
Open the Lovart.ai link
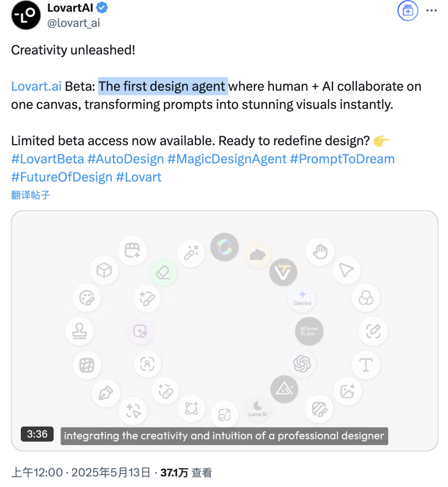[x=36, y=86]
